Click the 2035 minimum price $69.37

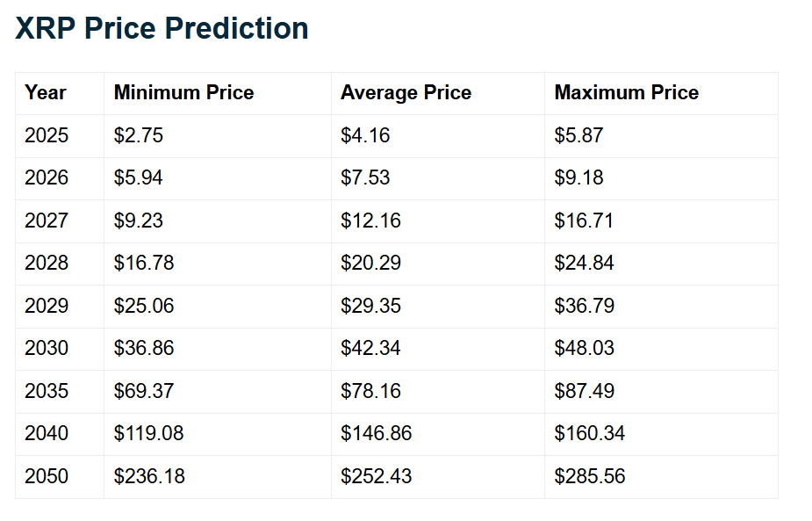144,391
